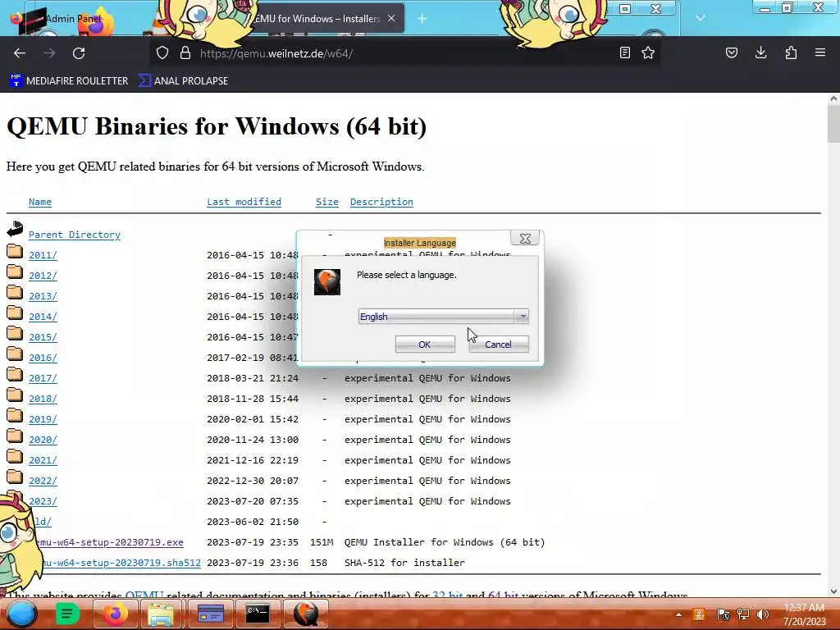
Task: Save page to Pocket
Action: 731,52
